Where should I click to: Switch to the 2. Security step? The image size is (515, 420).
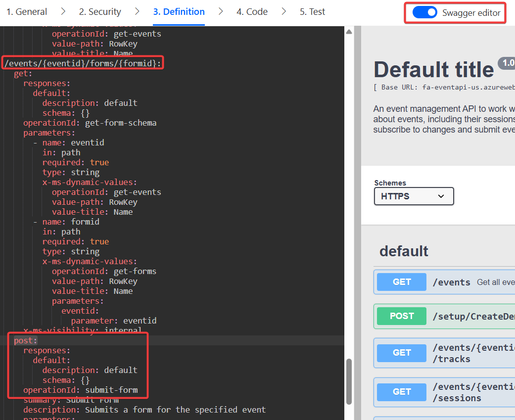[100, 11]
